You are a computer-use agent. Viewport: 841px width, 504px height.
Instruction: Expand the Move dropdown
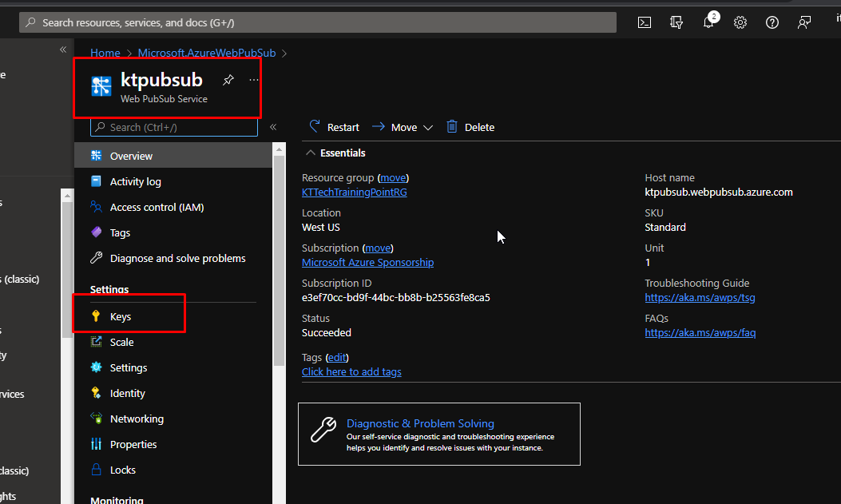(428, 128)
